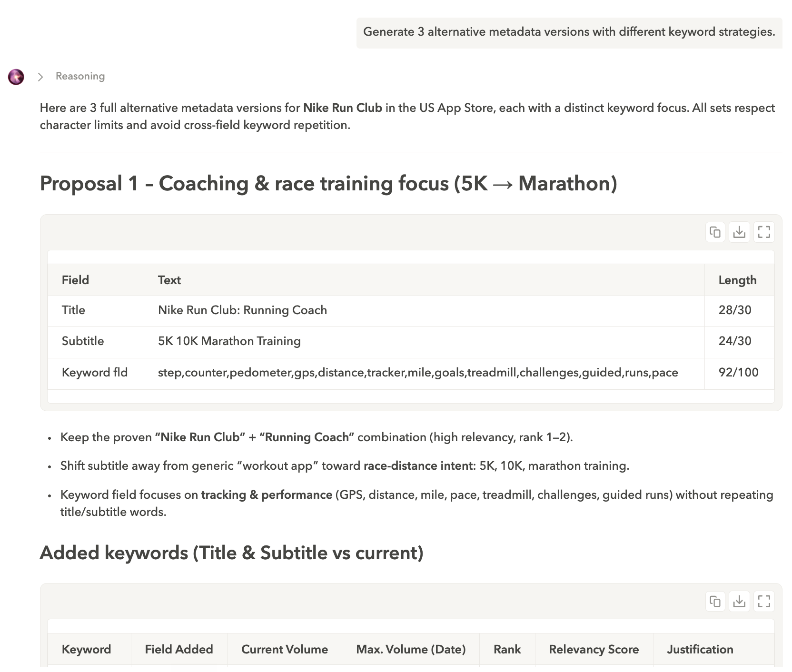Click the Proposal 1 coaching heading
Image resolution: width=792 pixels, height=672 pixels.
(328, 184)
